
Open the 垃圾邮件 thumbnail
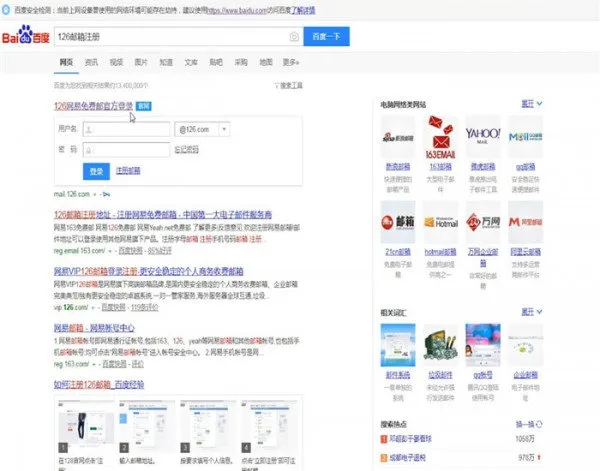pyautogui.click(x=440, y=345)
